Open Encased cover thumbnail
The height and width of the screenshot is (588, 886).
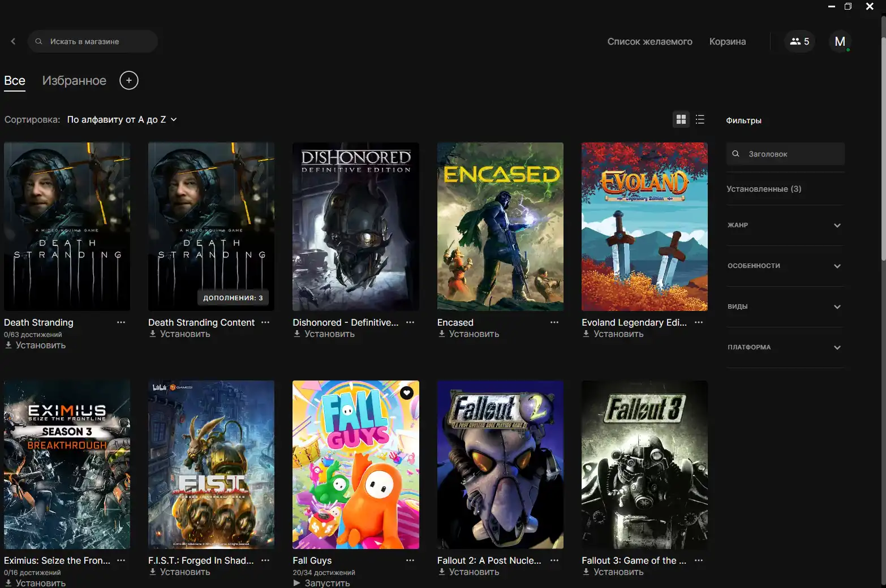click(500, 226)
